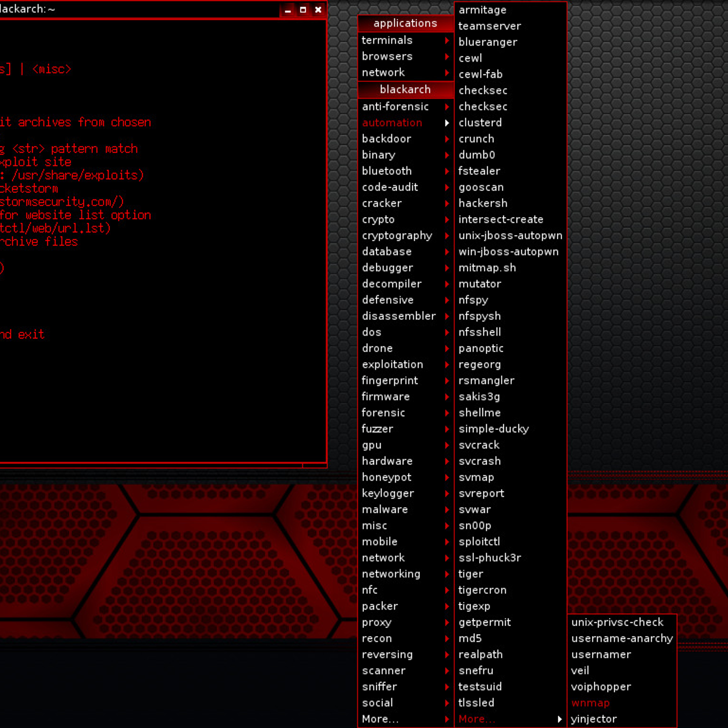Open the binary category
Viewport: 728px width, 728px height.
[x=406, y=155]
